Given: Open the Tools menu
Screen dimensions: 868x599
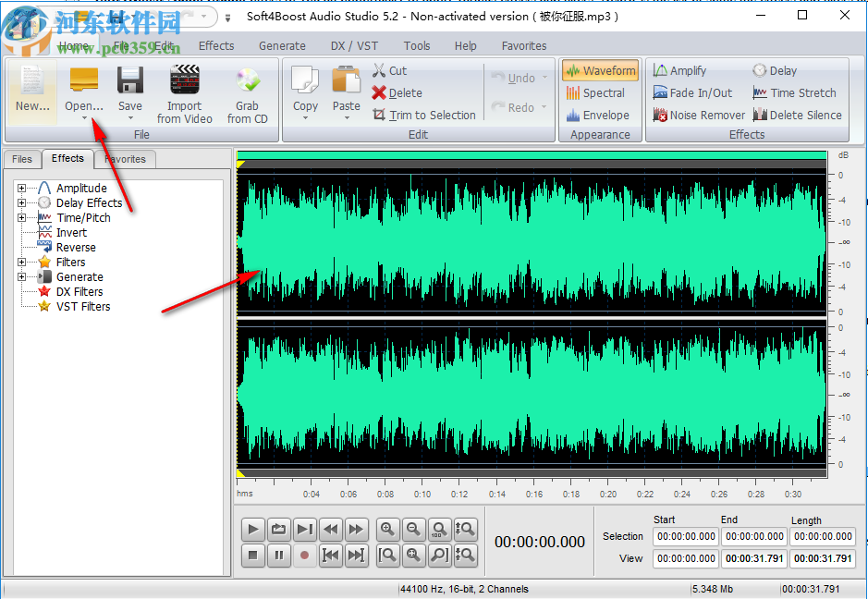Looking at the screenshot, I should click(x=416, y=45).
